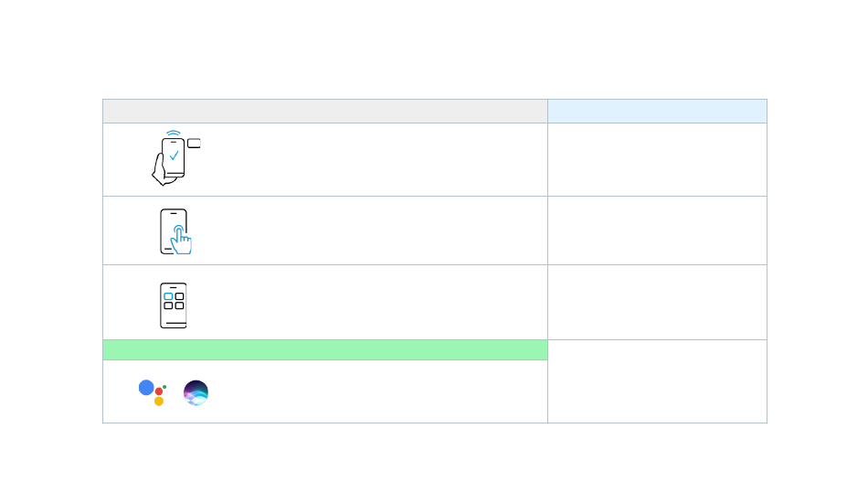This screenshot has width=868, height=482.
Task: Click the gray table header cell
Action: tap(324, 111)
